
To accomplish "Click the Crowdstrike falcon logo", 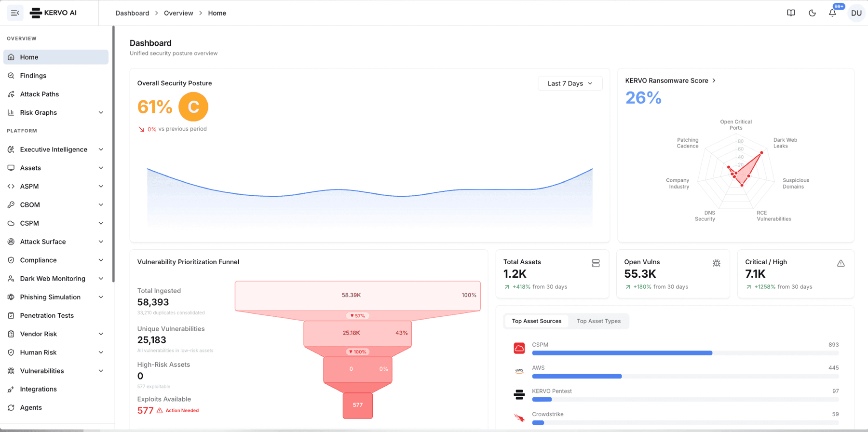I will [519, 418].
